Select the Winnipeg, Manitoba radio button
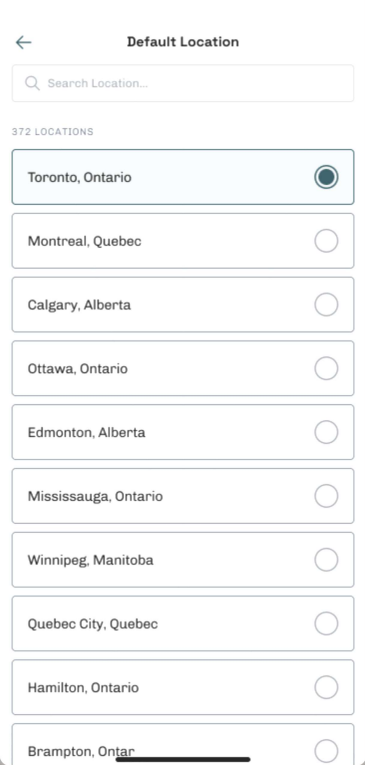Screen dimensions: 365x765 [x=326, y=560]
